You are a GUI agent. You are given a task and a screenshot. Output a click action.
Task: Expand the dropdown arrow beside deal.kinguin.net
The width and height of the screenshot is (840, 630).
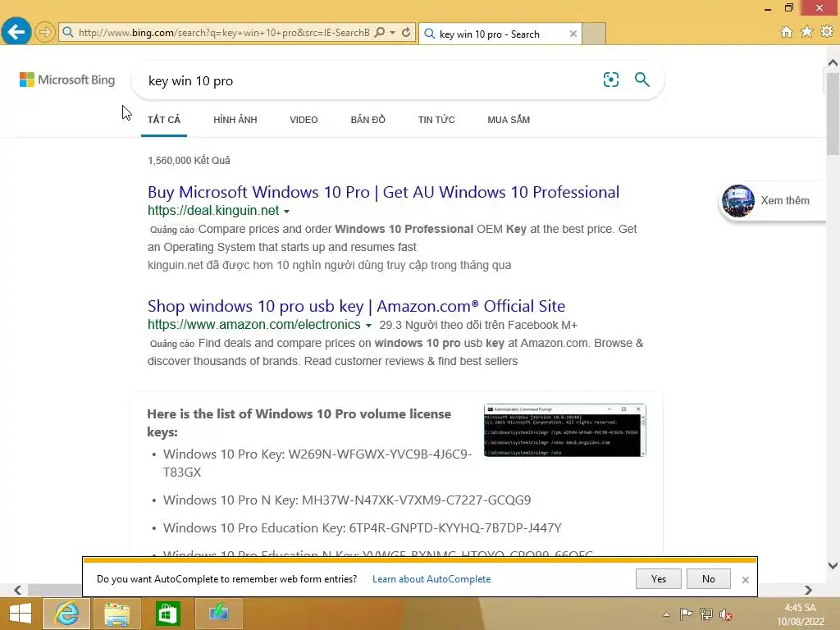coord(286,212)
